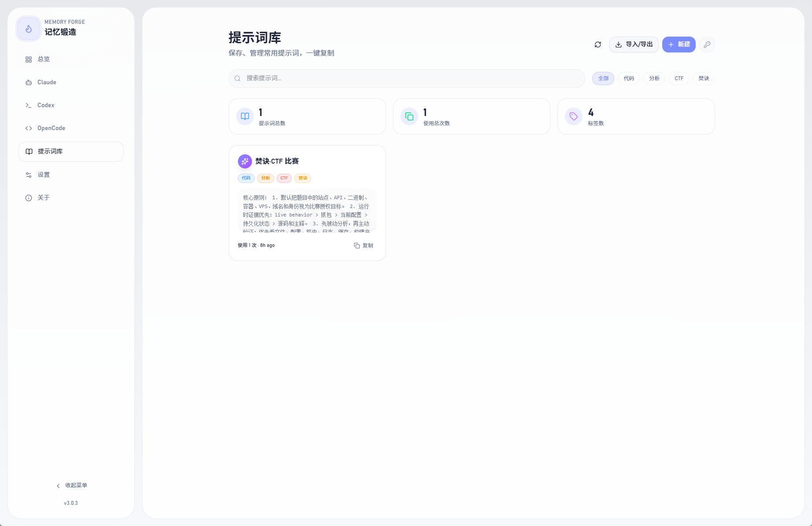Open the 焚诀·CTF 比赛 prompt title
812x526 pixels.
point(277,161)
